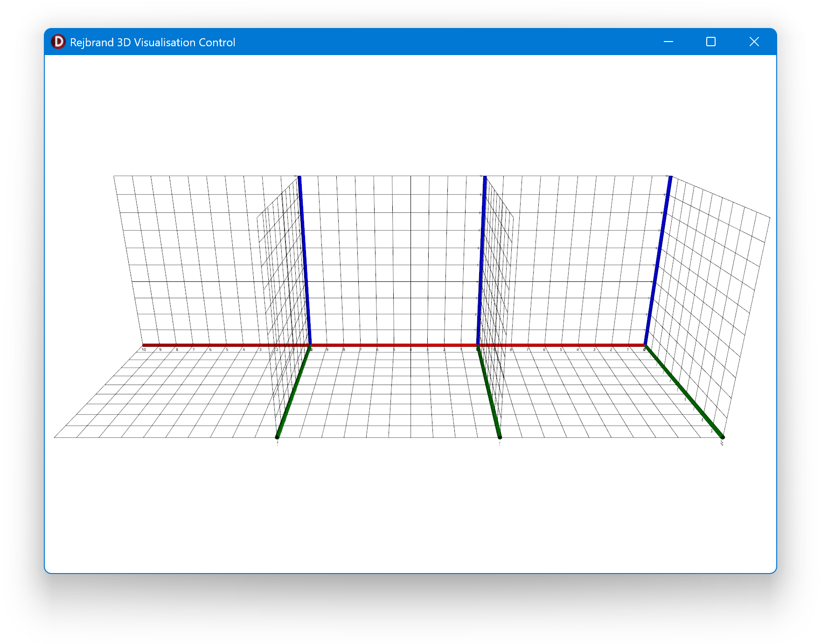The height and width of the screenshot is (644, 821).
Task: Click the 10 label at red axis left end
Action: [x=144, y=350]
